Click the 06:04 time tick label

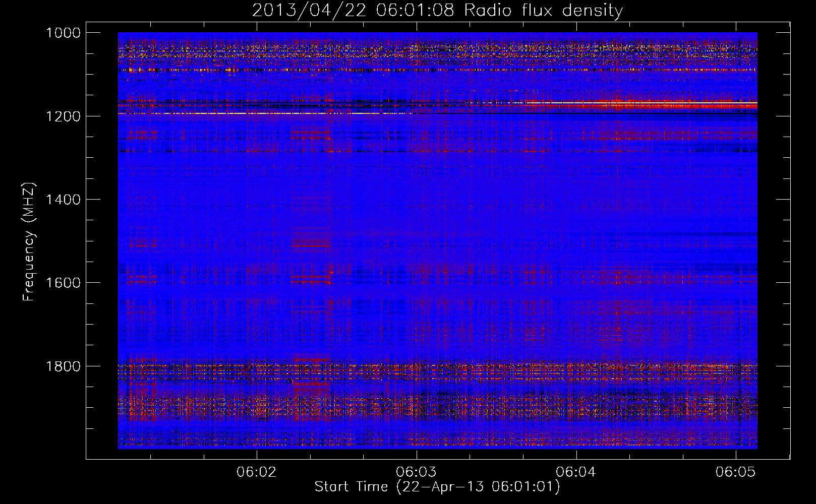click(576, 472)
